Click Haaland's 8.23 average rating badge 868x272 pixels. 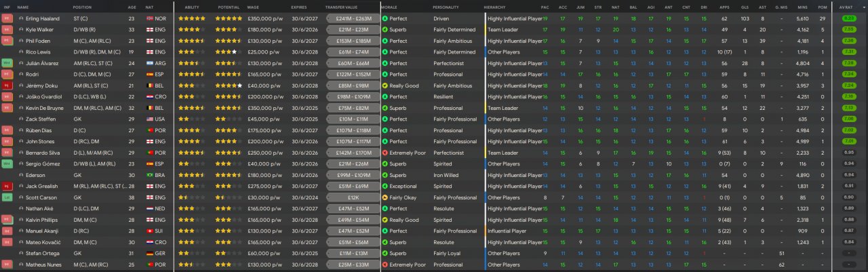pyautogui.click(x=848, y=19)
